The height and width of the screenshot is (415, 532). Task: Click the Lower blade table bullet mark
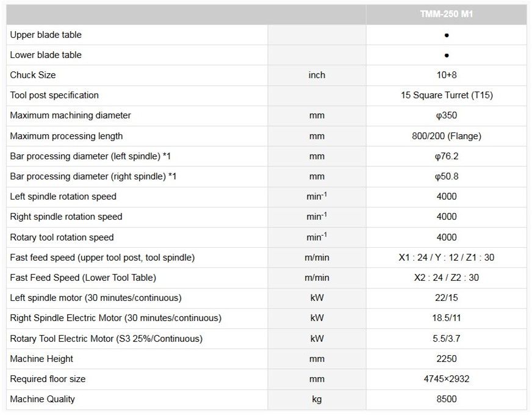click(x=447, y=56)
